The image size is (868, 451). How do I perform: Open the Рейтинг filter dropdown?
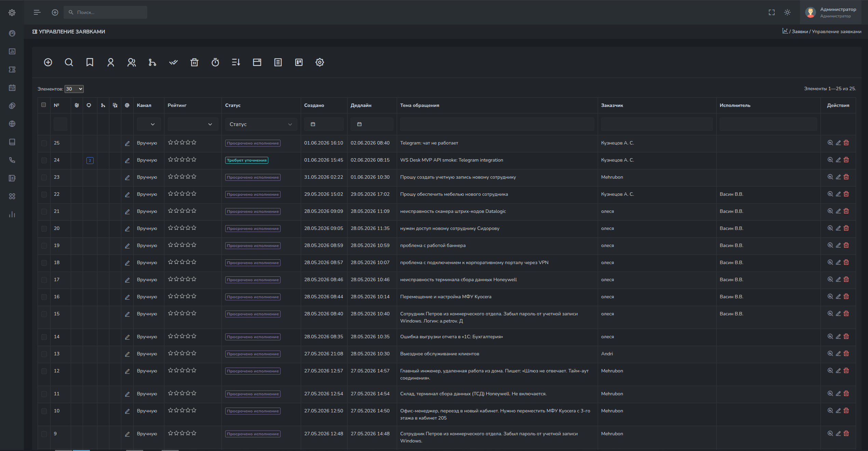coord(193,124)
